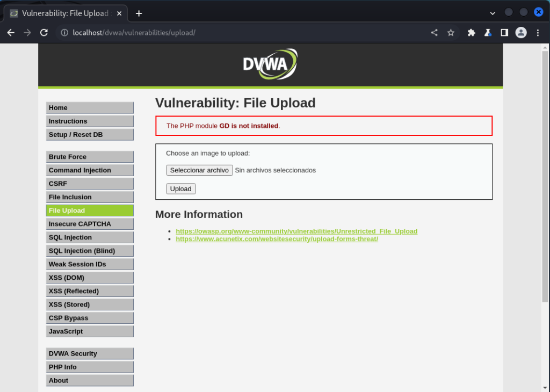Open site information icon in address bar
The height and width of the screenshot is (392, 550).
point(64,33)
